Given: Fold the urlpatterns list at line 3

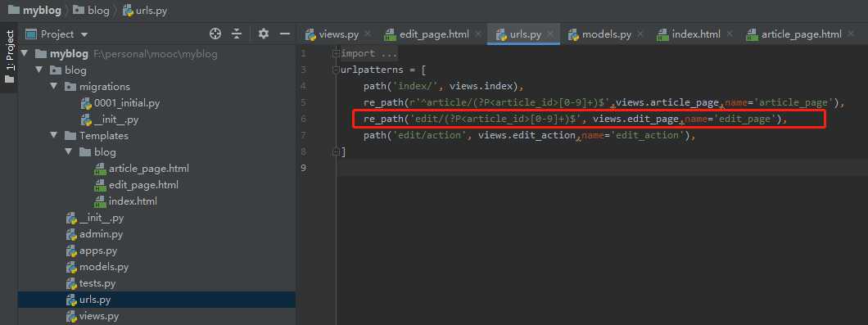Looking at the screenshot, I should coord(336,70).
